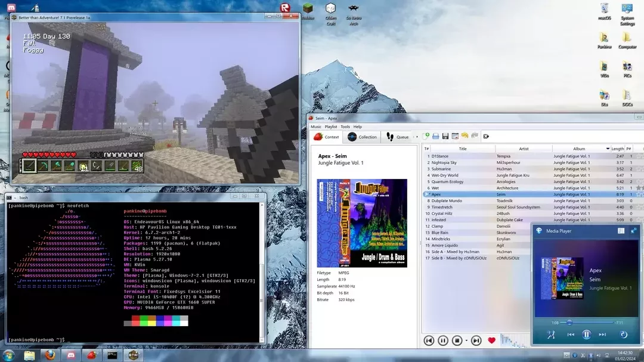
Task: Switch to the konsole terminal taskbar button
Action: tap(112, 355)
